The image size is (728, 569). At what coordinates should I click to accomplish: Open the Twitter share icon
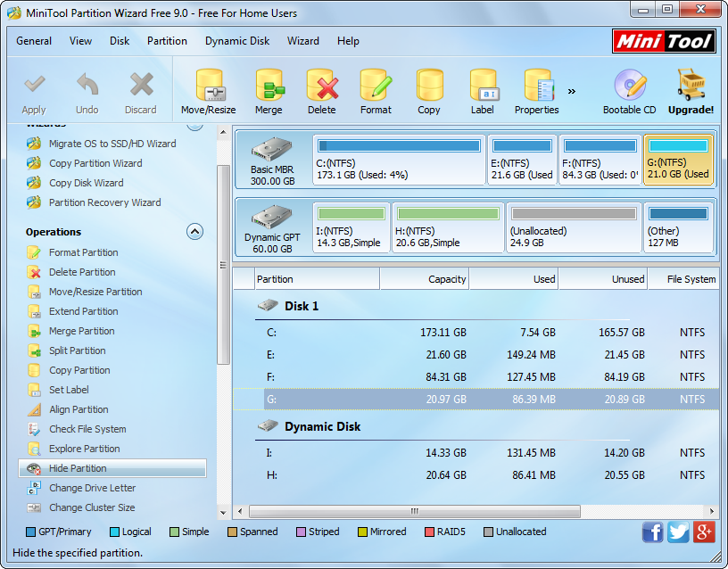point(678,532)
